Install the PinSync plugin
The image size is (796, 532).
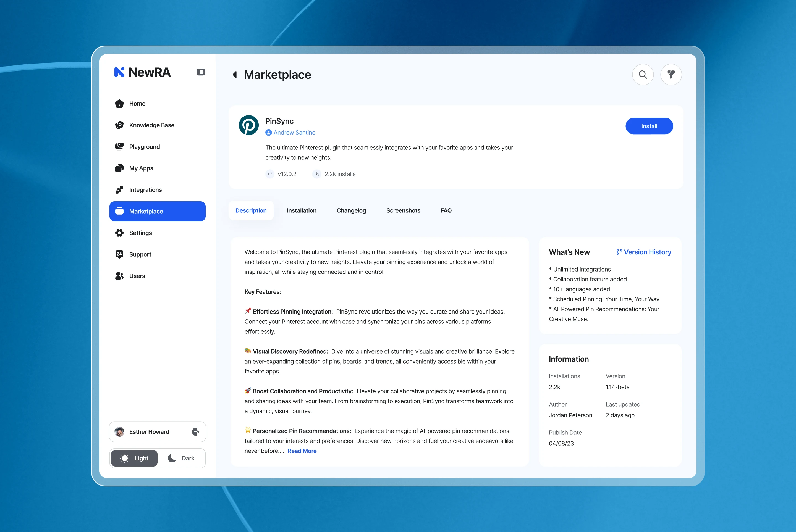click(649, 126)
